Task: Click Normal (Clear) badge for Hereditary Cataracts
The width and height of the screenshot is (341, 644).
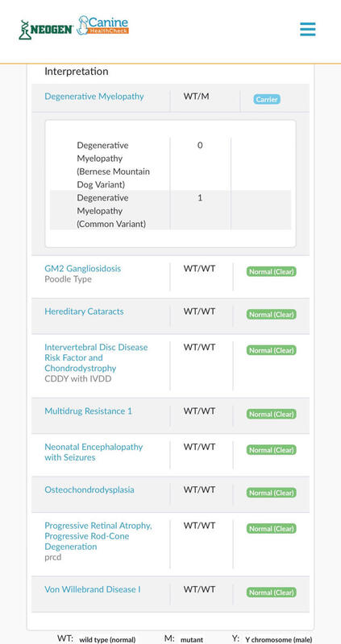Action: pyautogui.click(x=272, y=314)
